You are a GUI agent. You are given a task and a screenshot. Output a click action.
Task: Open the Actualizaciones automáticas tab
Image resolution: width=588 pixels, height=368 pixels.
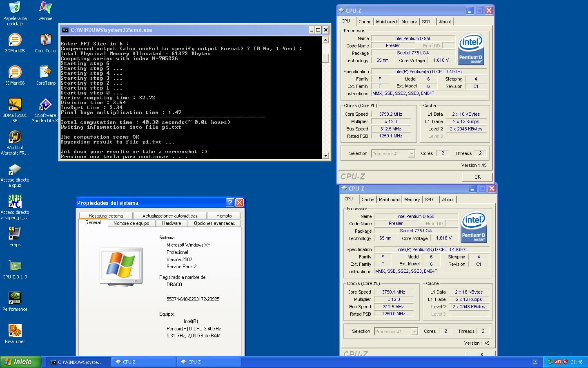click(170, 216)
